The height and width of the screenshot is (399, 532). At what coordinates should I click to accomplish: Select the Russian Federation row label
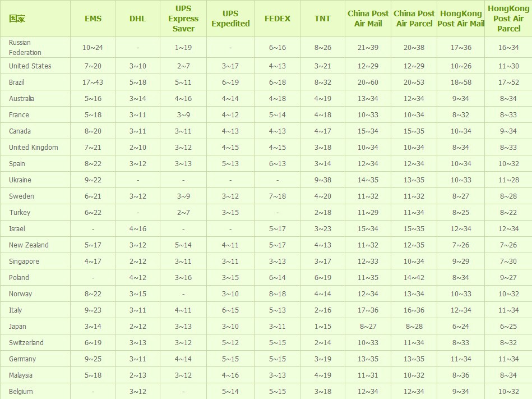25,48
